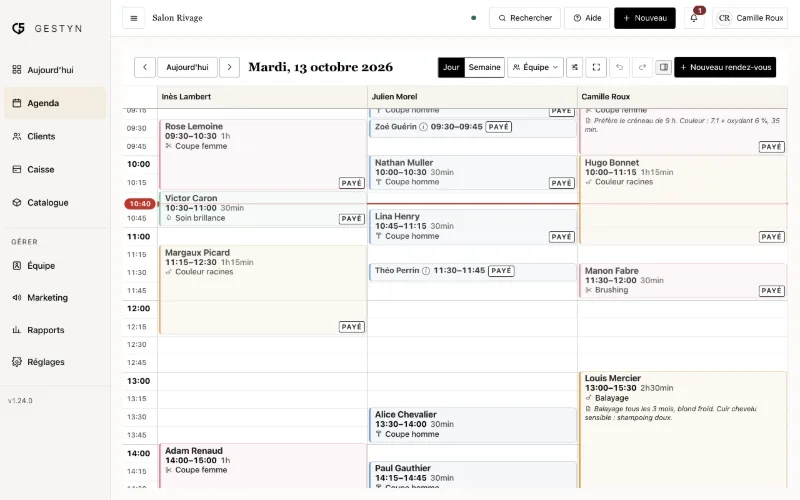Go to next day with right chevron
Image resolution: width=800 pixels, height=500 pixels.
230,67
